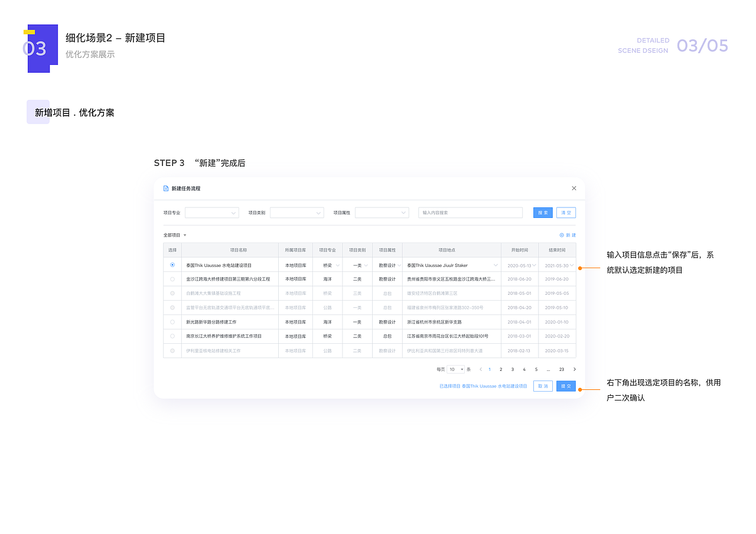Open the 项目专业 dropdown
This screenshot has width=756, height=534.
click(x=211, y=212)
